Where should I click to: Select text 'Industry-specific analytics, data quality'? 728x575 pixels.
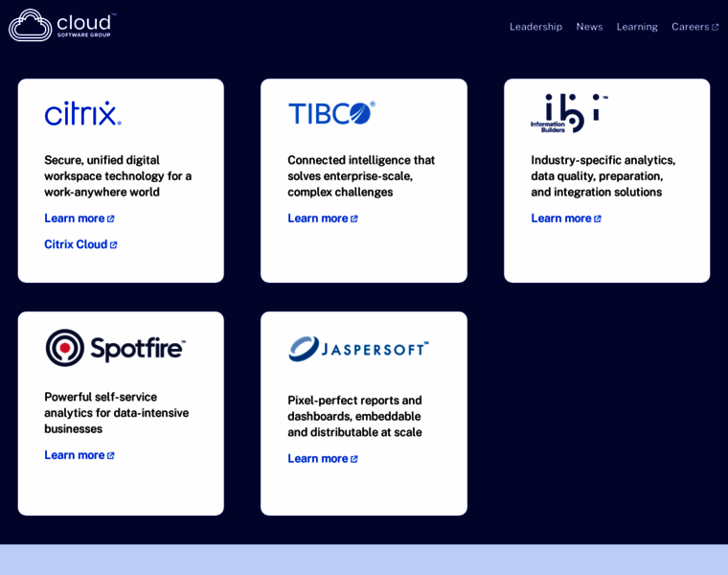click(603, 168)
